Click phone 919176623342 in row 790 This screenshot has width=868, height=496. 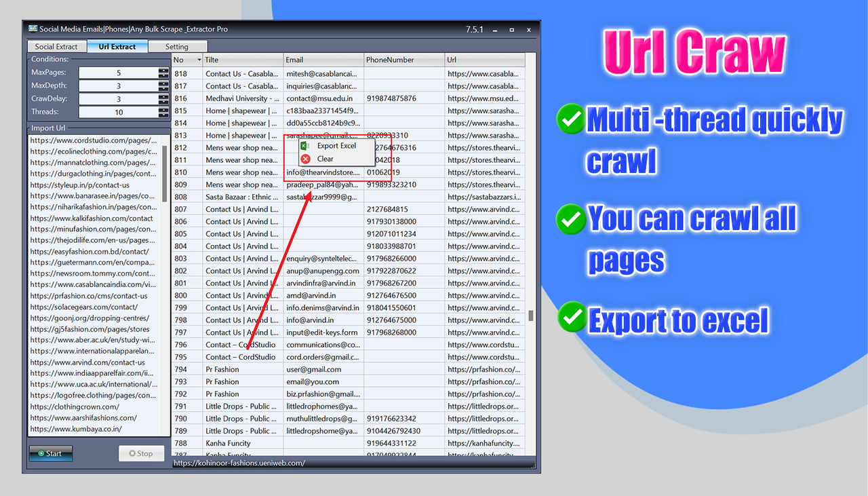(391, 419)
